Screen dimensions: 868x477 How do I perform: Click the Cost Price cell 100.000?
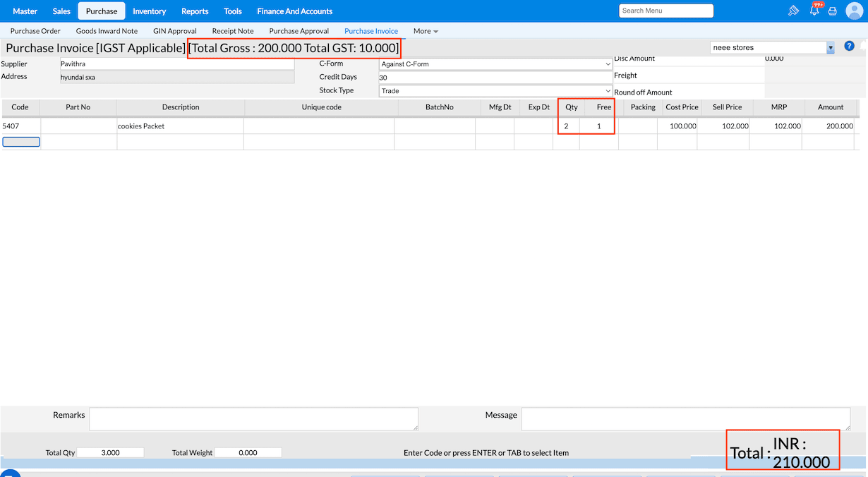point(677,126)
